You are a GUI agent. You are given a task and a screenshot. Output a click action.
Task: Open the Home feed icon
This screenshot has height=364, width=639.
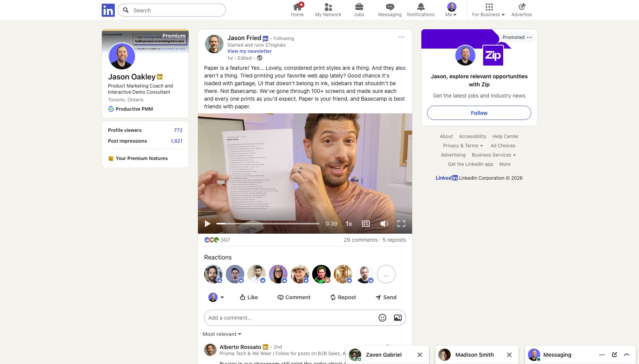297,7
